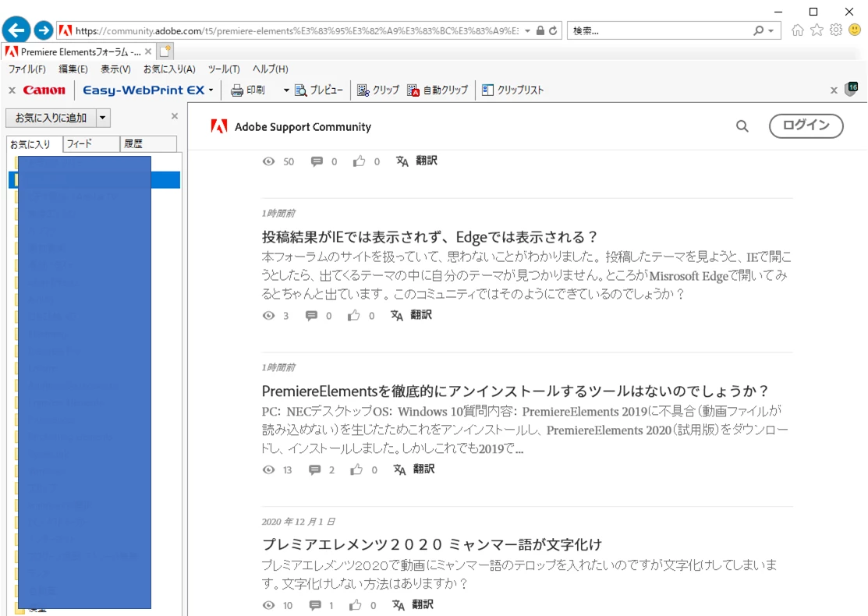Open post about IE versus Edge display
Screen dimensions: 868x616
point(430,237)
